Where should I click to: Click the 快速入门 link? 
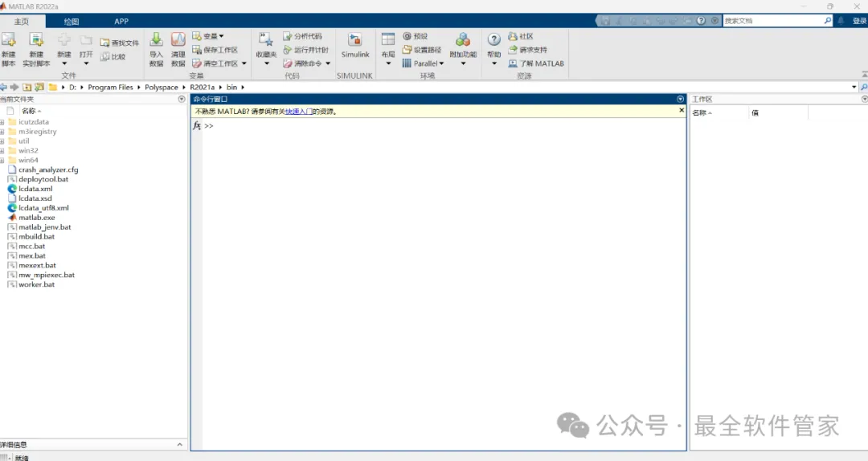pos(299,112)
